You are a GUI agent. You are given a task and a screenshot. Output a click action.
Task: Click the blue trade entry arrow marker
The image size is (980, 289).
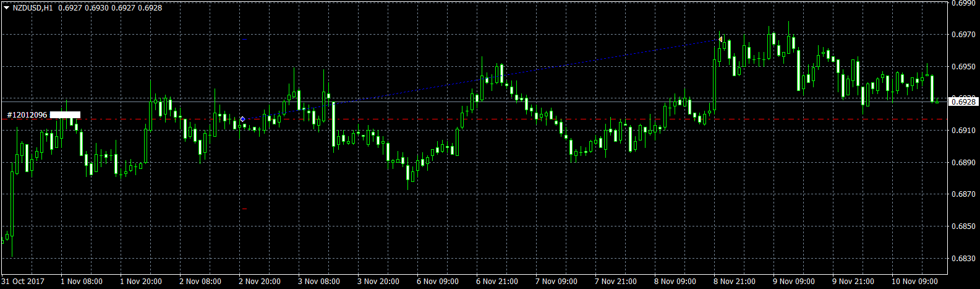242,119
